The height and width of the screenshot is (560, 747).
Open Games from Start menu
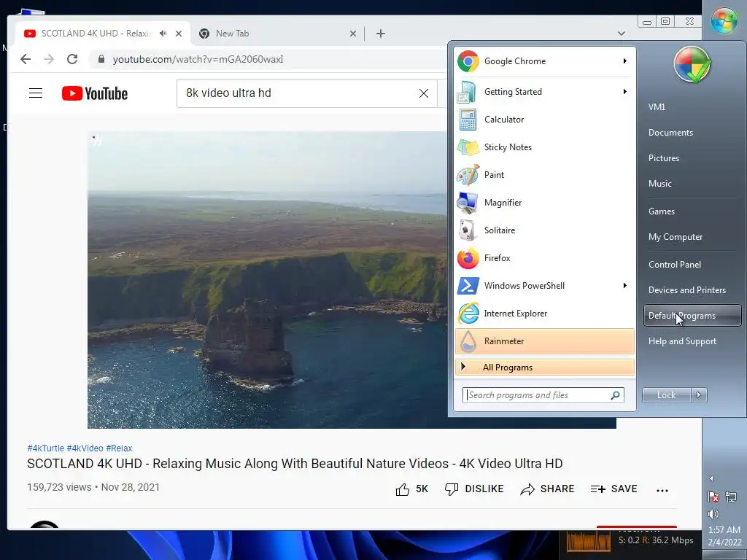point(661,211)
